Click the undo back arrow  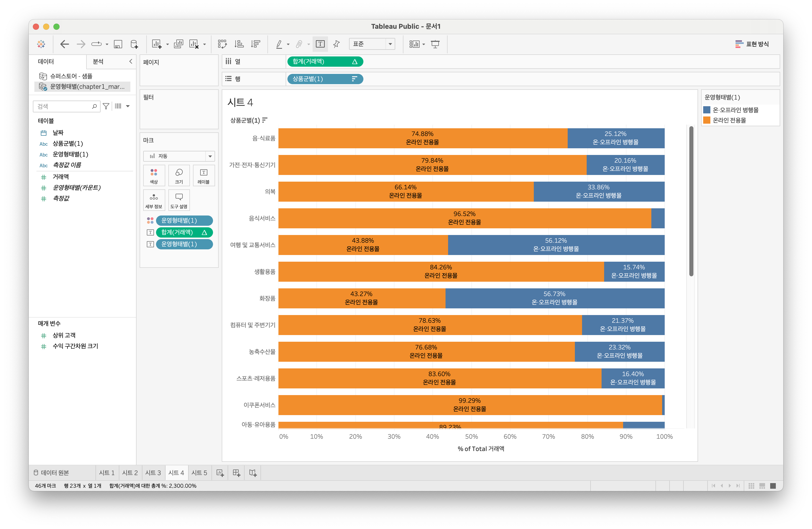[x=64, y=44]
